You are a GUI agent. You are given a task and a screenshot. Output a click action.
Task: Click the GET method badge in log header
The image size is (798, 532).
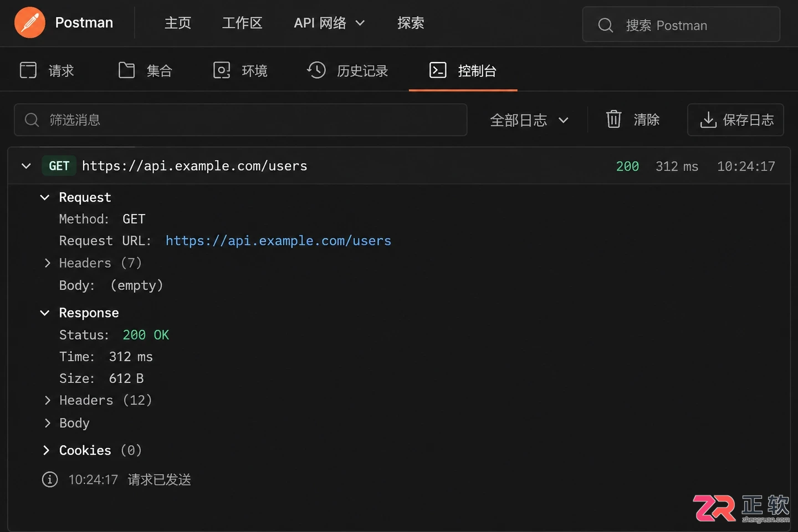59,166
